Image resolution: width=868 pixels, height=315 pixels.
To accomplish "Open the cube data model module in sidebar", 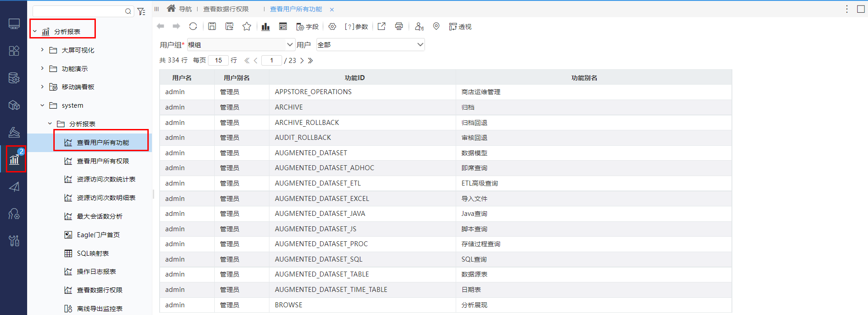I will point(14,105).
